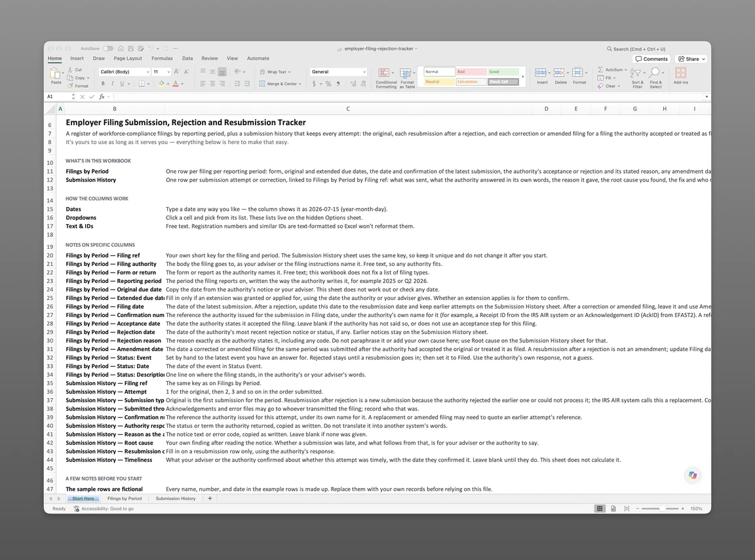The image size is (755, 560).
Task: Click the Paste clipboard icon
Action: tap(56, 73)
